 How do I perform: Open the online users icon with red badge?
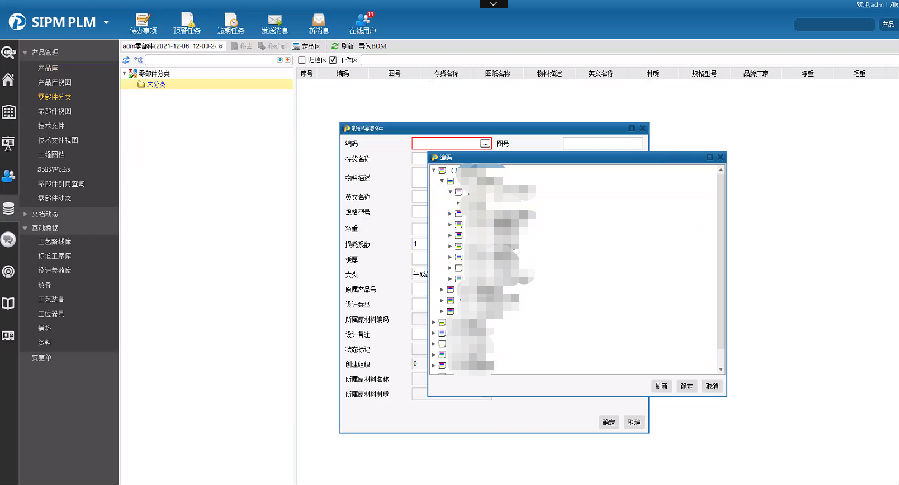[364, 20]
